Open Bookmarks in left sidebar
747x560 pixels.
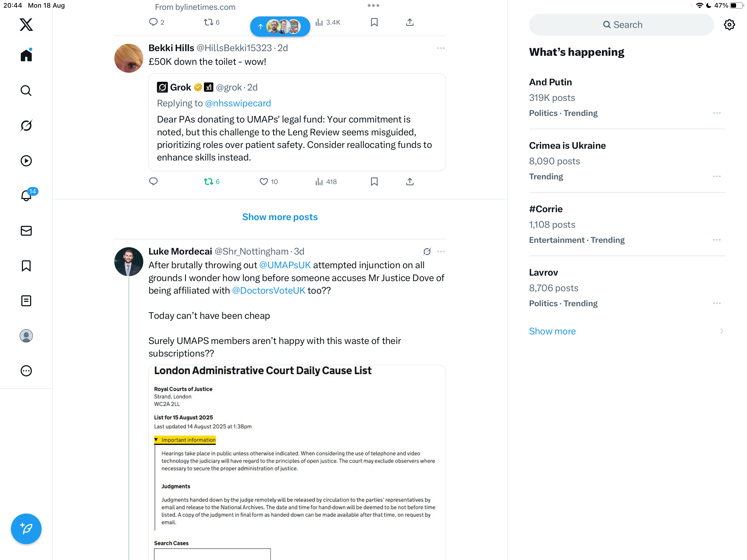(x=26, y=266)
